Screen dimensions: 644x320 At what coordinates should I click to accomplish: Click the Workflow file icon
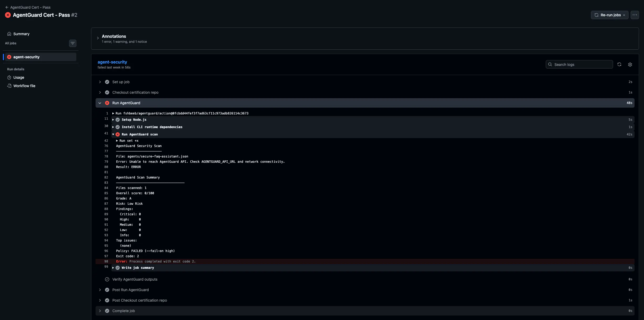9,86
